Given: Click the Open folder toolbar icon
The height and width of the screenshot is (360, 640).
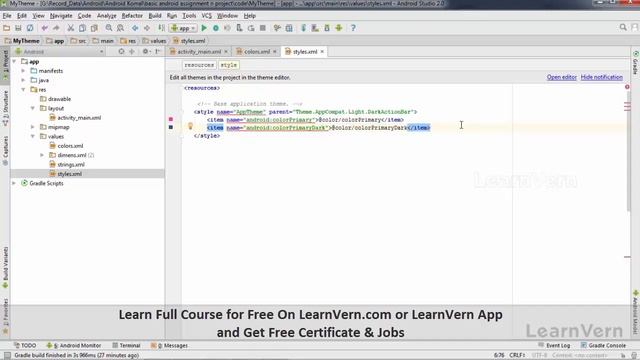Looking at the screenshot, I should 7,28.
